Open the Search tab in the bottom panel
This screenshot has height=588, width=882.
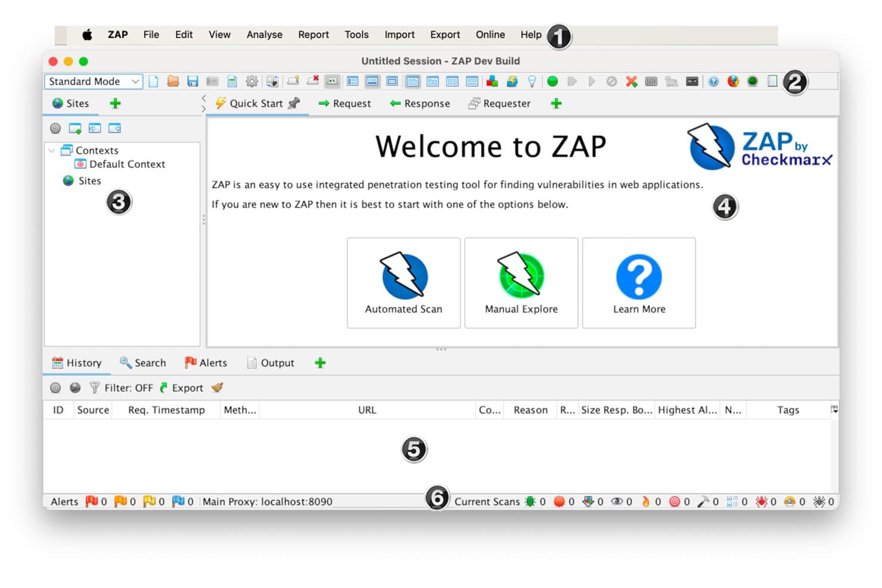tap(143, 363)
